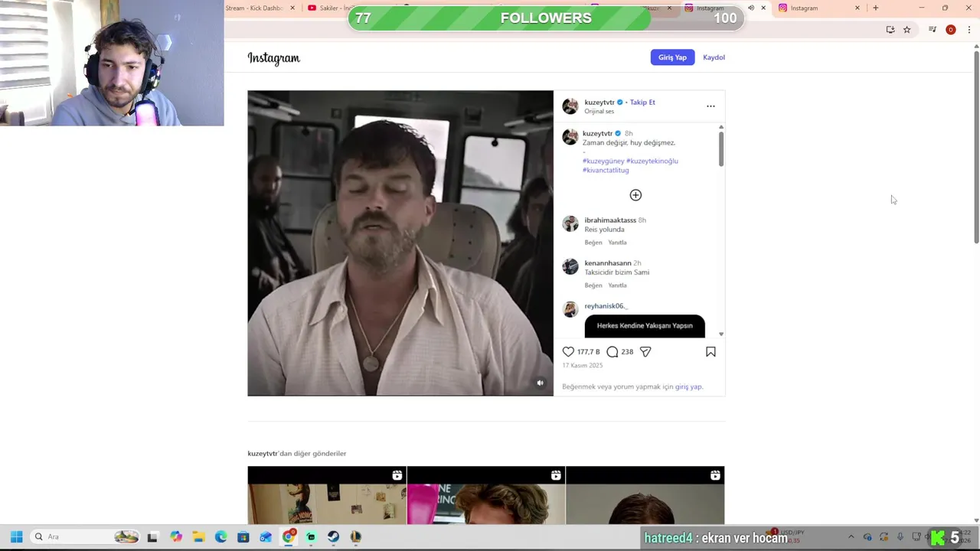The width and height of the screenshot is (980, 551).
Task: Open reyhanisk06._ commenter avatar
Action: tap(570, 309)
